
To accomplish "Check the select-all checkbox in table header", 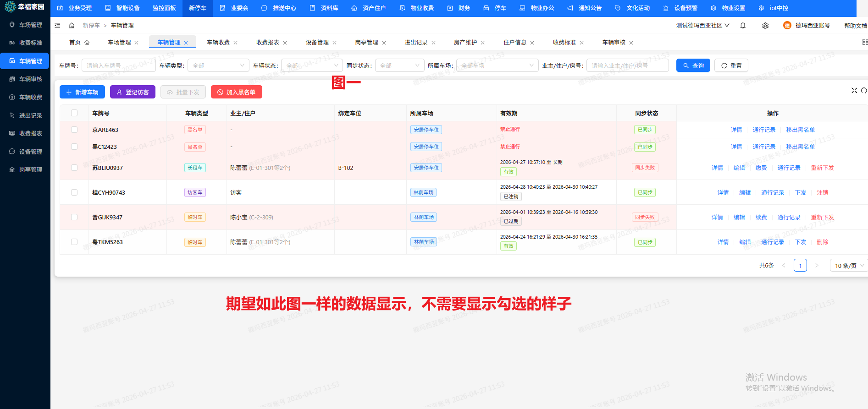I will 74,113.
